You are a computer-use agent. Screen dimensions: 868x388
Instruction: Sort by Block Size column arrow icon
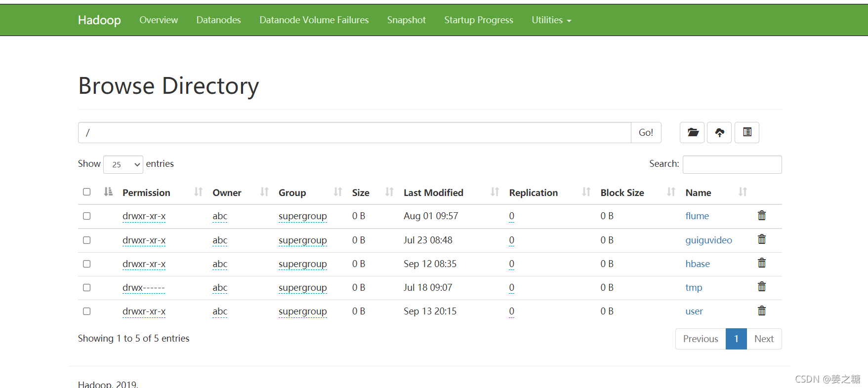tap(671, 192)
